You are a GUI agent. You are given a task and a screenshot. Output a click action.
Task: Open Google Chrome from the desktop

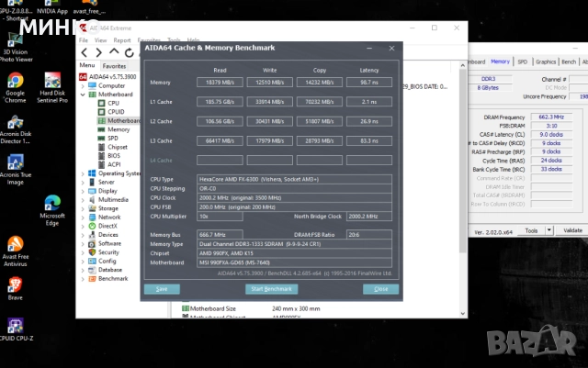16,81
